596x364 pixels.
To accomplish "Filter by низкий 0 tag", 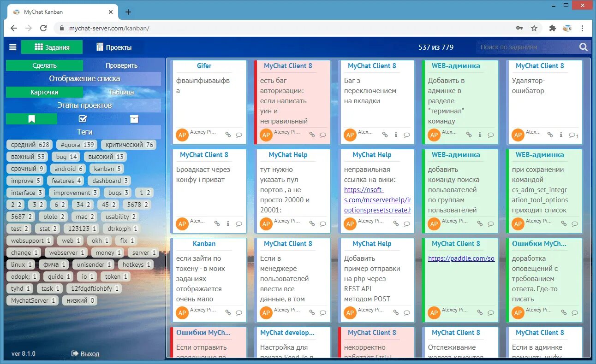I will tap(80, 300).
